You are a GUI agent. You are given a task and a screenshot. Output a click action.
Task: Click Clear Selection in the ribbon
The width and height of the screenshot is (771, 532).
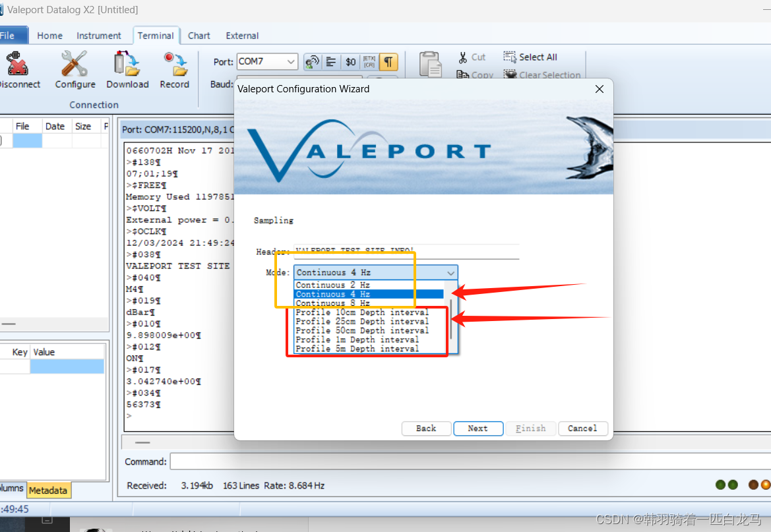click(x=542, y=74)
